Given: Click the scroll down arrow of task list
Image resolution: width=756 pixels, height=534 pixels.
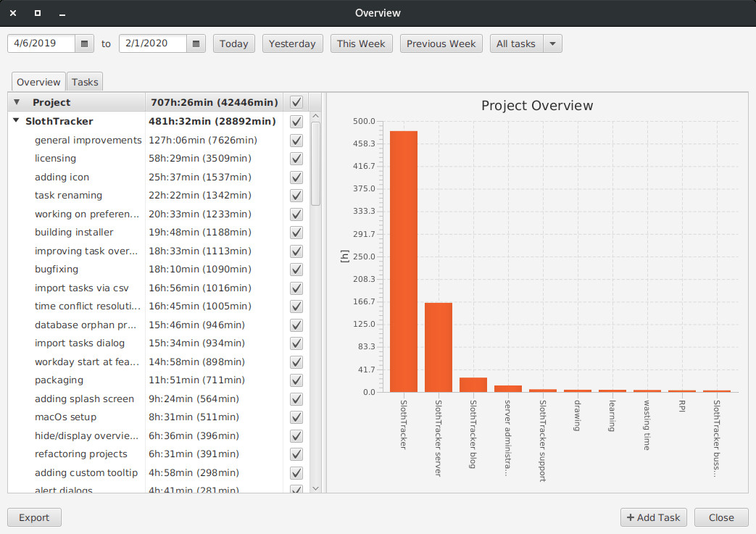Looking at the screenshot, I should tap(316, 488).
